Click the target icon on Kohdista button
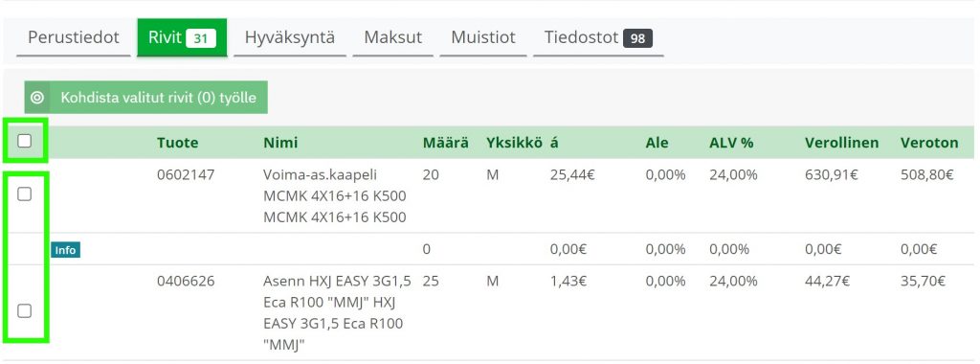The width and height of the screenshot is (980, 364). pyautogui.click(x=37, y=98)
